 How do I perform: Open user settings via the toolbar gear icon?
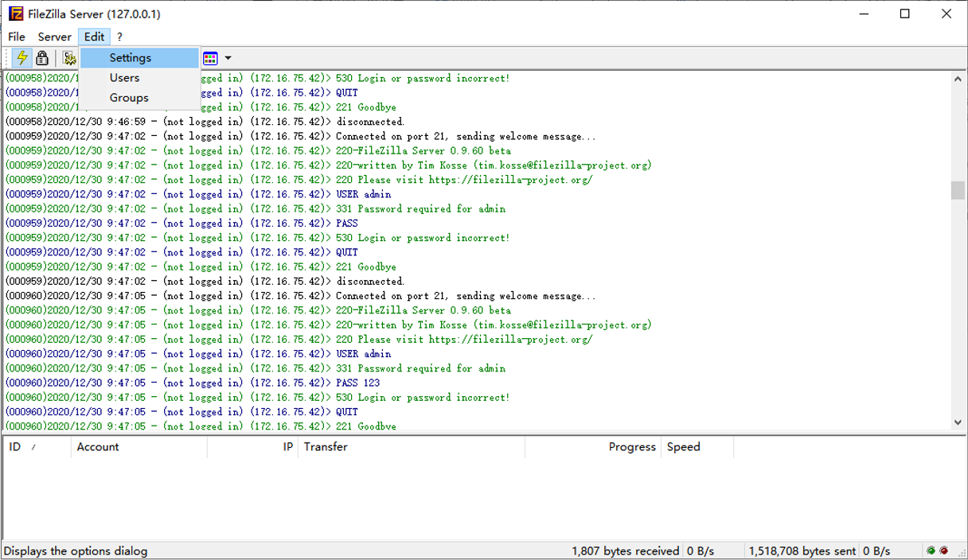click(69, 57)
